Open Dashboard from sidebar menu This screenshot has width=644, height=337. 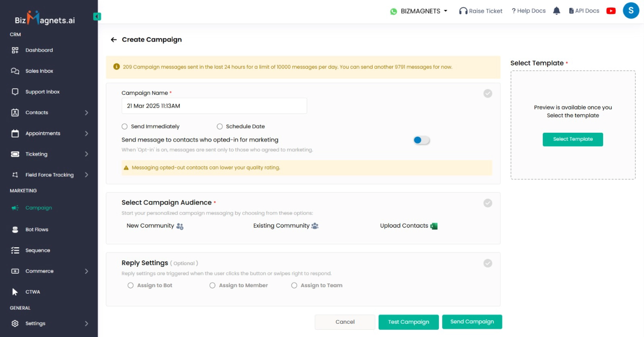tap(39, 50)
